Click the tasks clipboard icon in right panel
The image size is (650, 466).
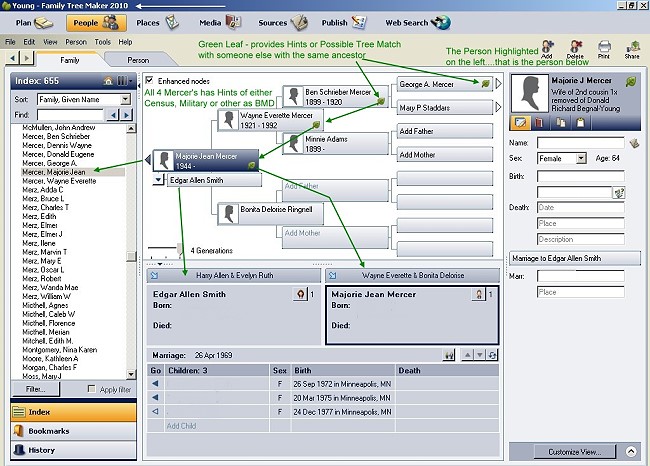click(x=580, y=122)
